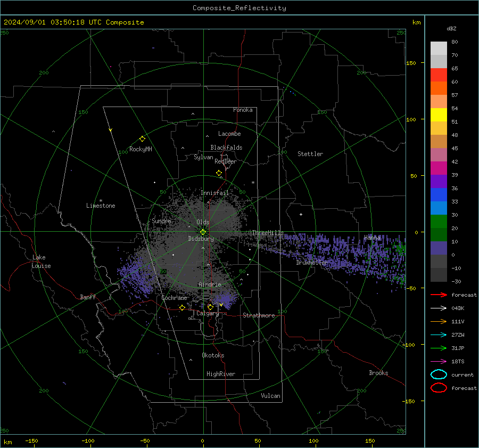Screen dimensions: 479x448
Task: Click the 2024/09/01 03:50:18 UTC timestamp
Action: (52, 22)
